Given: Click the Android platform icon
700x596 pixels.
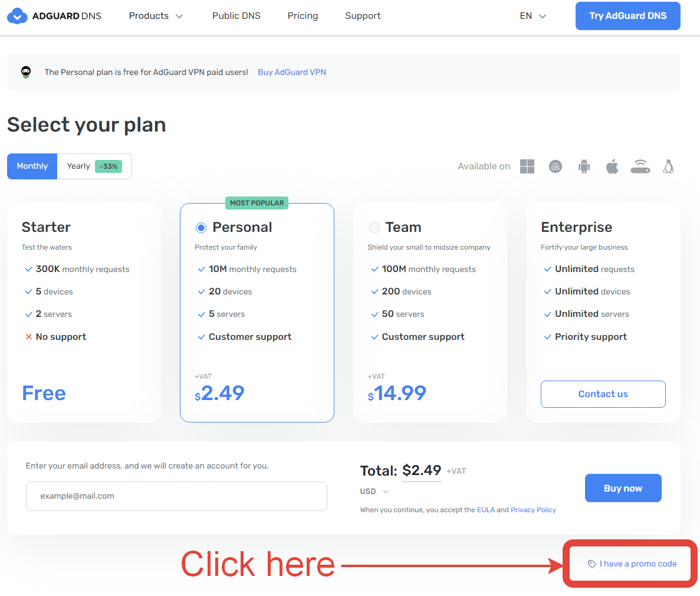Looking at the screenshot, I should (584, 166).
